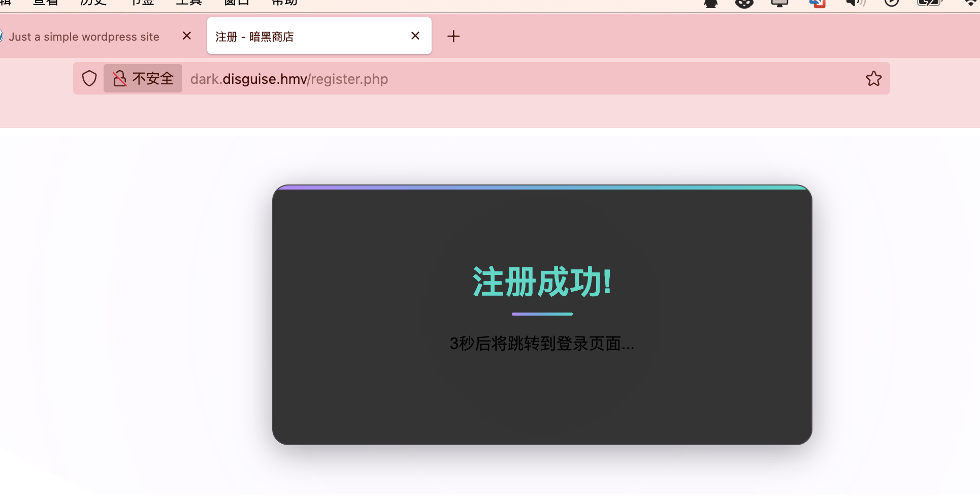Click the 注册成功! heading

click(542, 282)
